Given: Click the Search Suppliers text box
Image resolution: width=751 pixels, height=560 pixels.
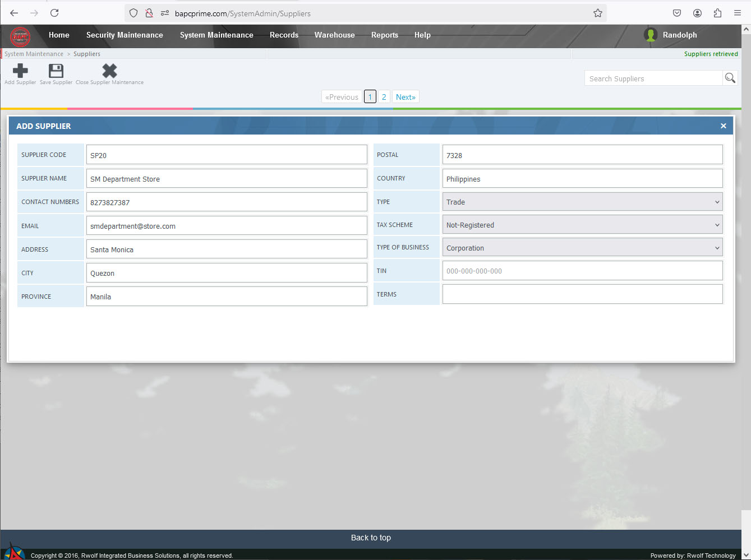Looking at the screenshot, I should tap(653, 78).
